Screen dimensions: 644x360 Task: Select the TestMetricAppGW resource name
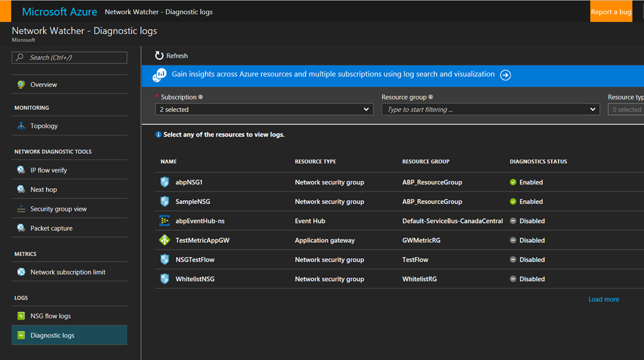coord(203,240)
